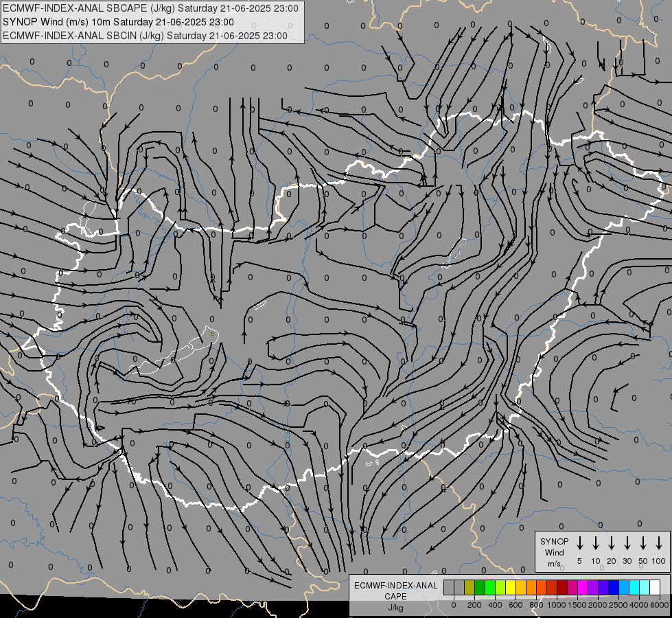Viewport: 672px width, 618px height.
Task: Click the wind arrow above the 20 m/s label
Action: [x=611, y=543]
